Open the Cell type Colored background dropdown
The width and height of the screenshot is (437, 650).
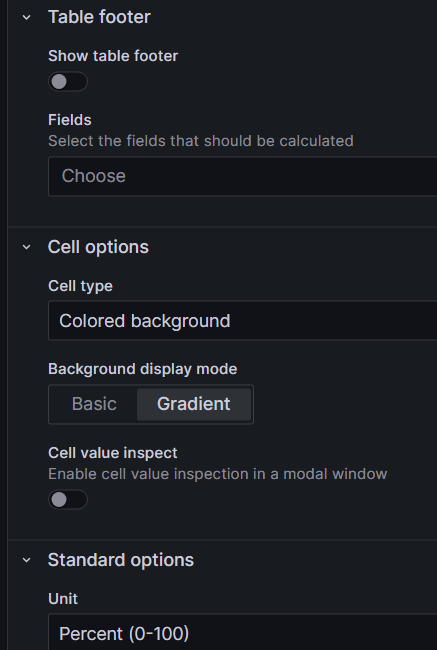[243, 321]
